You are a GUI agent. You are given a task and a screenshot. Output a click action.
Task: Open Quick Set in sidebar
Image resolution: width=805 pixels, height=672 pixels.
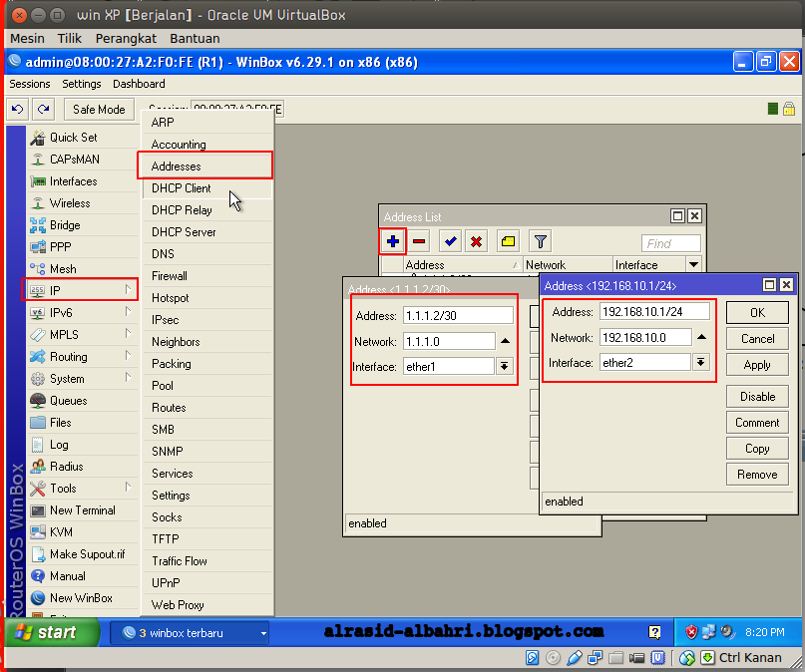(82, 138)
